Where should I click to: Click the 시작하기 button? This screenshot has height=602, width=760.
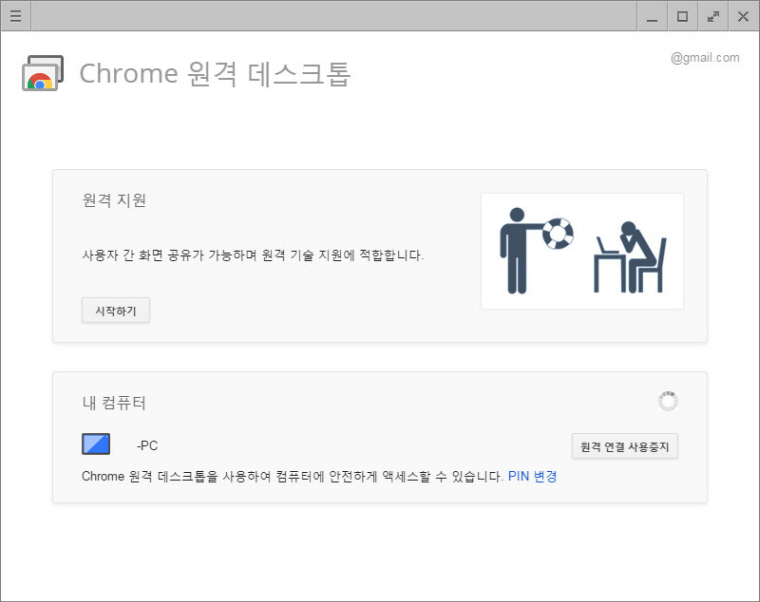[116, 310]
